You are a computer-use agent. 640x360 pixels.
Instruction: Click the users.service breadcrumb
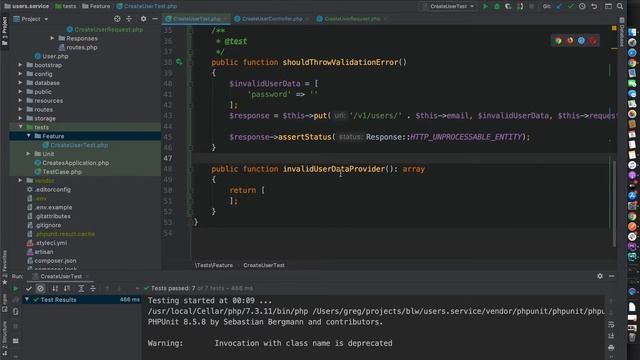point(26,6)
